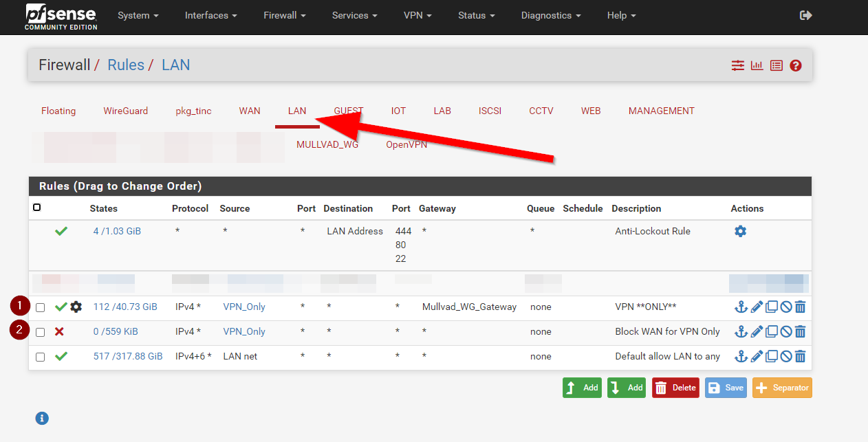The image size is (868, 442).
Task: Check the Default allow LAN to any checkbox
Action: (41, 357)
